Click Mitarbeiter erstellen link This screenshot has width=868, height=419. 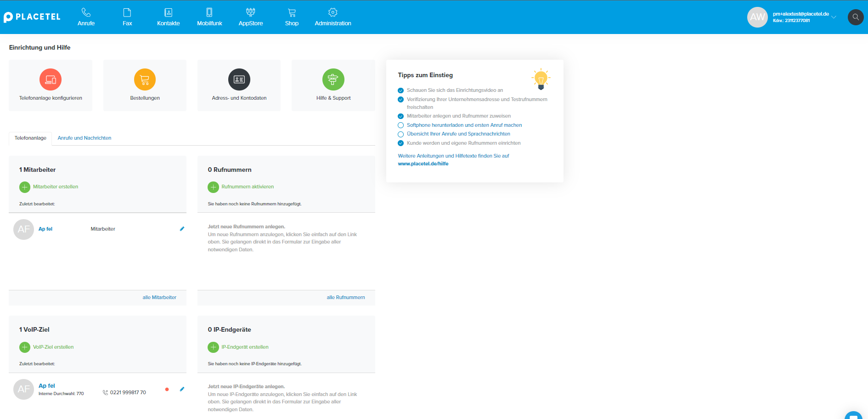pos(56,187)
